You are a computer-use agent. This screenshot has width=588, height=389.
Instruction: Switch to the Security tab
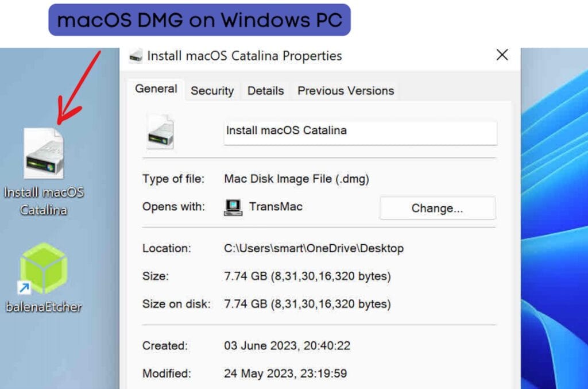click(x=212, y=90)
